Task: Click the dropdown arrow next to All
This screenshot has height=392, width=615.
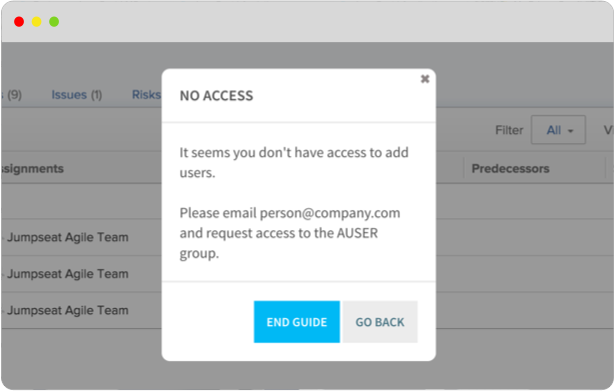Action: [571, 131]
